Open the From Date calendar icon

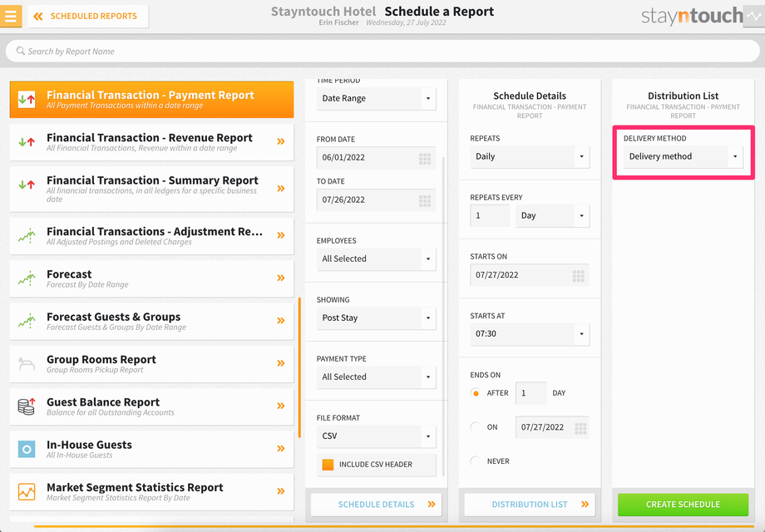point(425,159)
